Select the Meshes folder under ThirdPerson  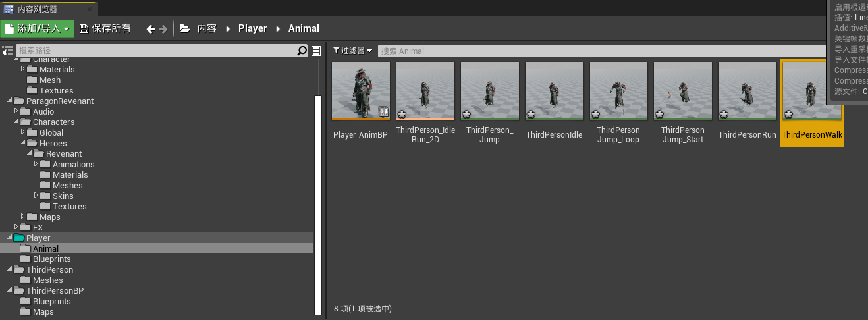tap(48, 280)
